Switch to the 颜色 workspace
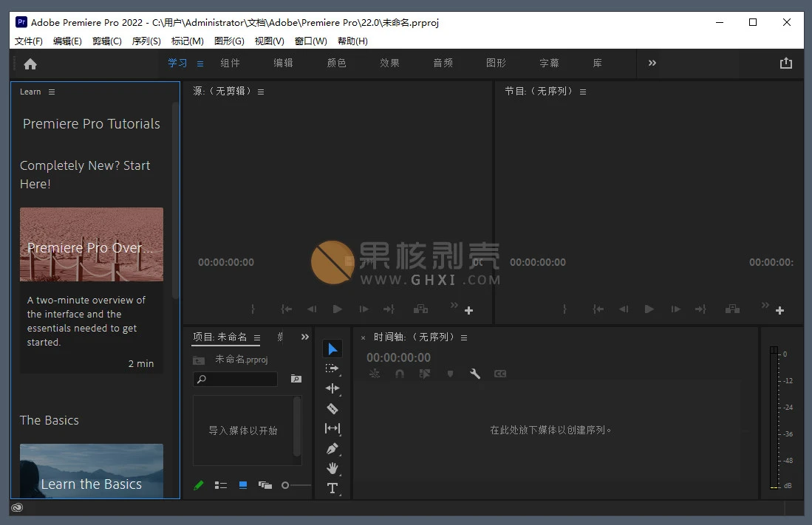The width and height of the screenshot is (812, 525). (x=337, y=63)
